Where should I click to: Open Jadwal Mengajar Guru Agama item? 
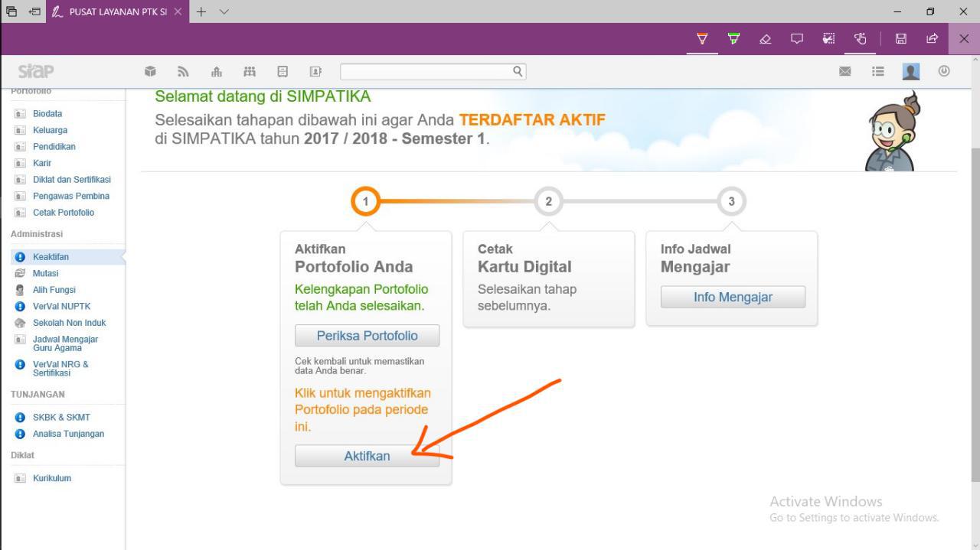pos(65,343)
